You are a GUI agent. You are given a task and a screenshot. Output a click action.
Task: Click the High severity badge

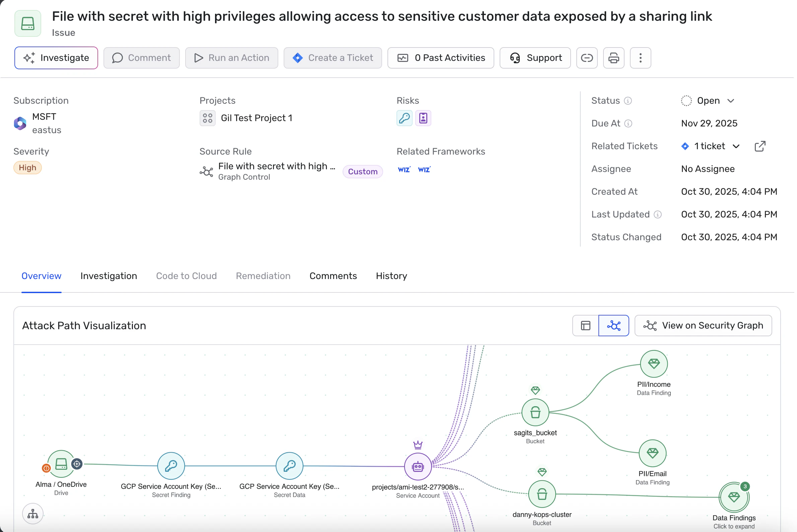point(27,168)
